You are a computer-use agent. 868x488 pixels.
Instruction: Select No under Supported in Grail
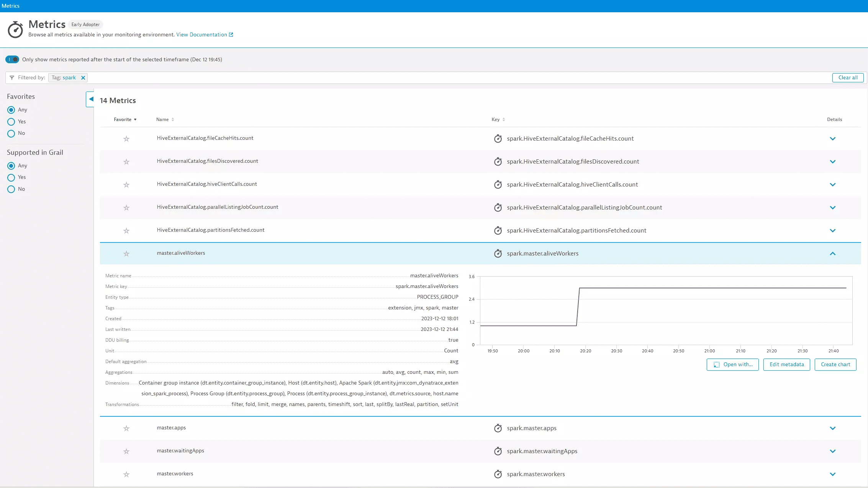11,189
